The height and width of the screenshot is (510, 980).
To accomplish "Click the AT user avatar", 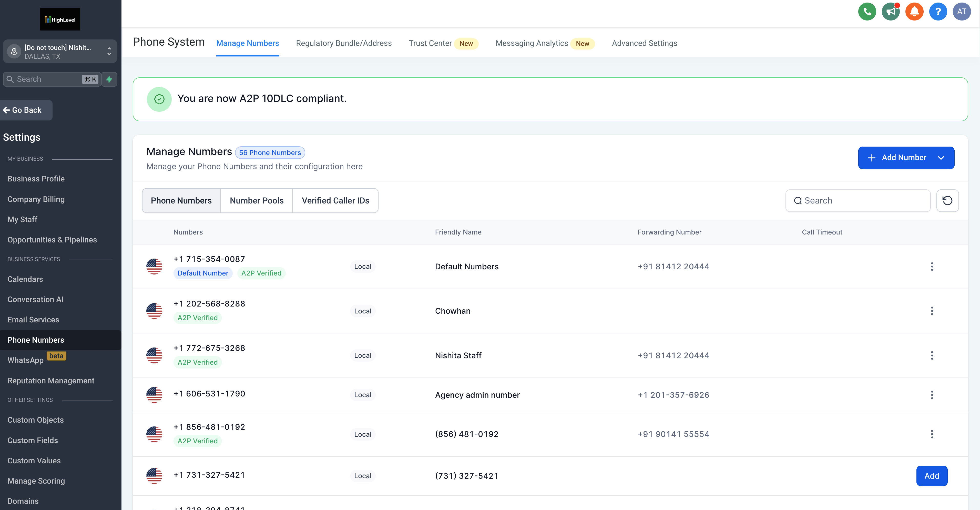I will (x=961, y=12).
